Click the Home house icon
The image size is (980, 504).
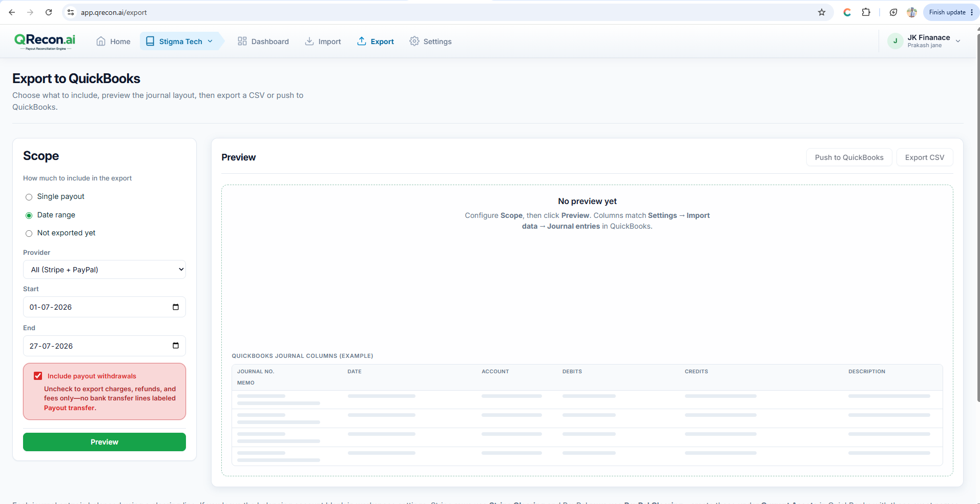101,42
